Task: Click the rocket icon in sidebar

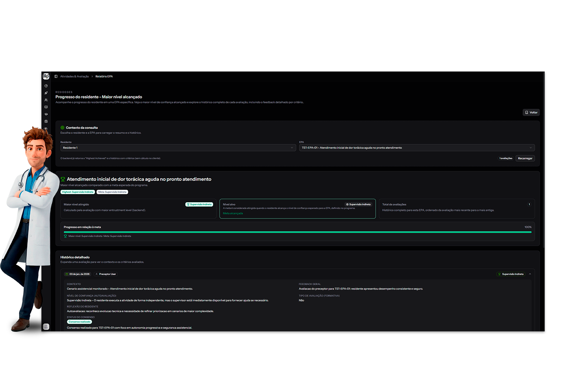Action: 46,93
